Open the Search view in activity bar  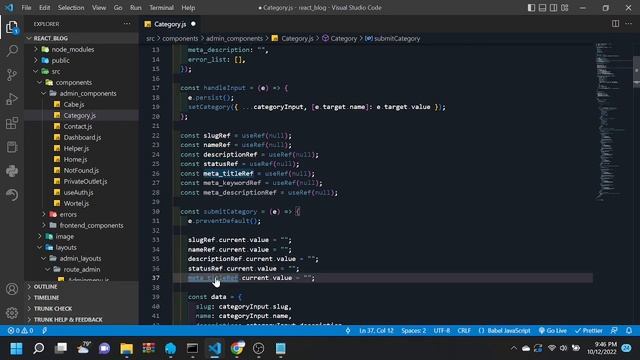coord(12,51)
